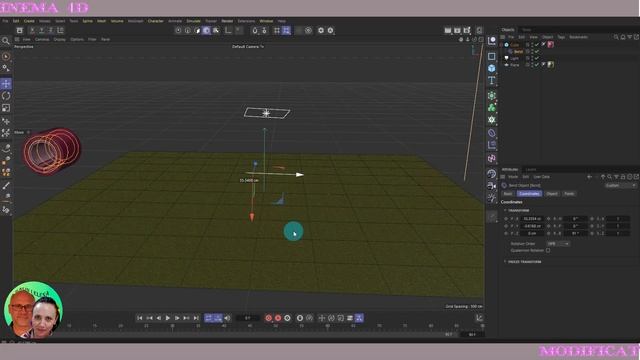The width and height of the screenshot is (640, 360).
Task: Toggle the Plane object enable checkmark
Action: [537, 64]
